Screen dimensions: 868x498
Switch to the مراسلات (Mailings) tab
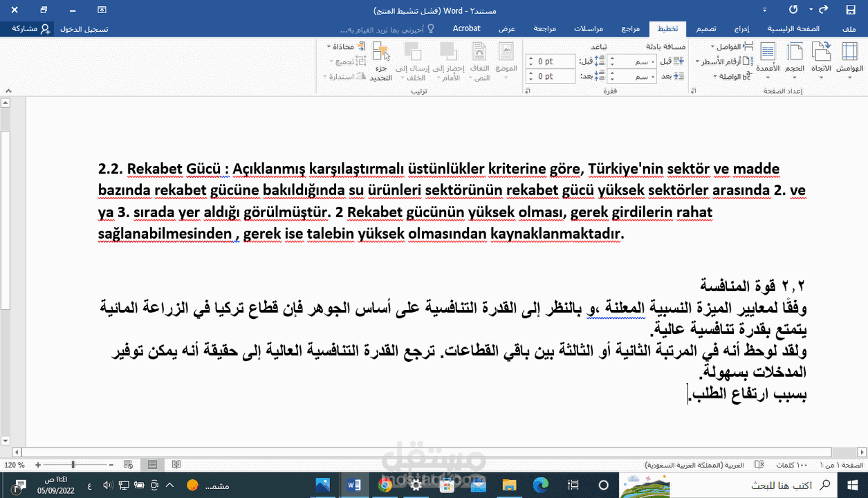pos(589,29)
